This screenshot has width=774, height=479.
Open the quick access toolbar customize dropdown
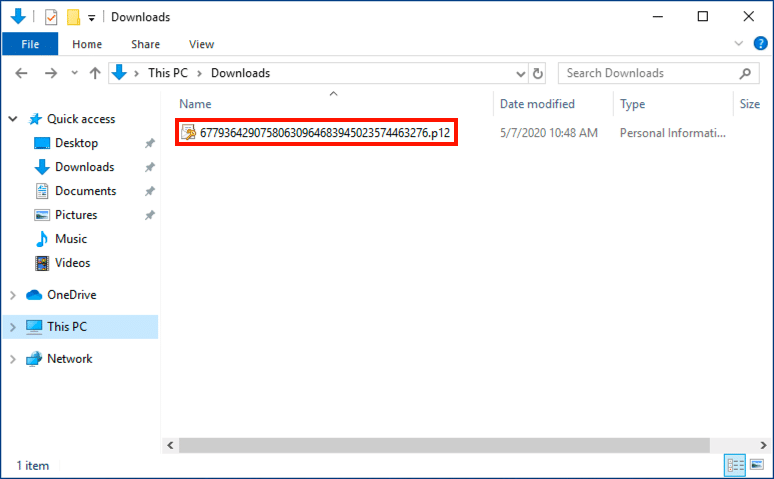coord(92,18)
